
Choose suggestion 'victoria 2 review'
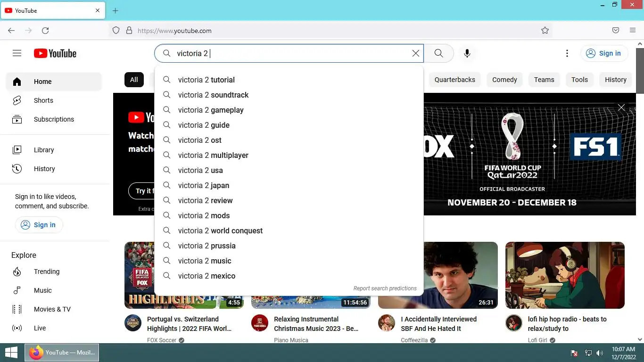[x=289, y=200]
